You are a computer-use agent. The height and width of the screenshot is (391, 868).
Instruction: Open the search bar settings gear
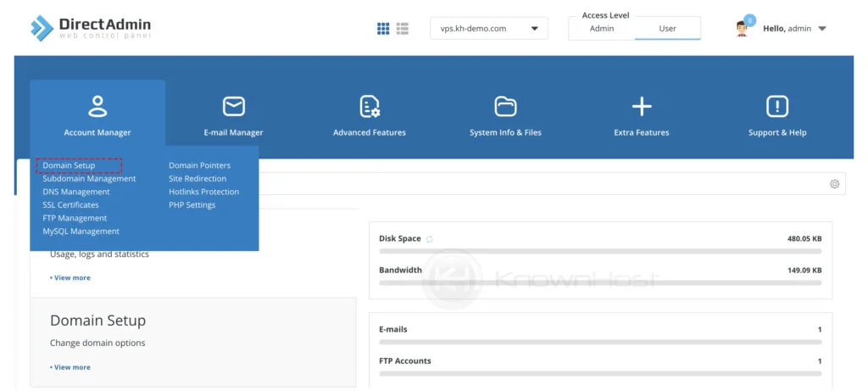pyautogui.click(x=834, y=184)
